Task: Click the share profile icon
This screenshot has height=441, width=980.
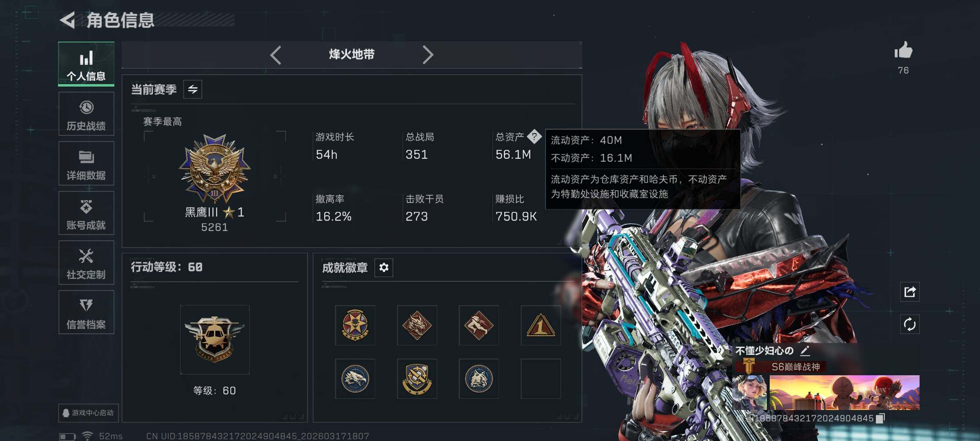Action: click(x=910, y=292)
